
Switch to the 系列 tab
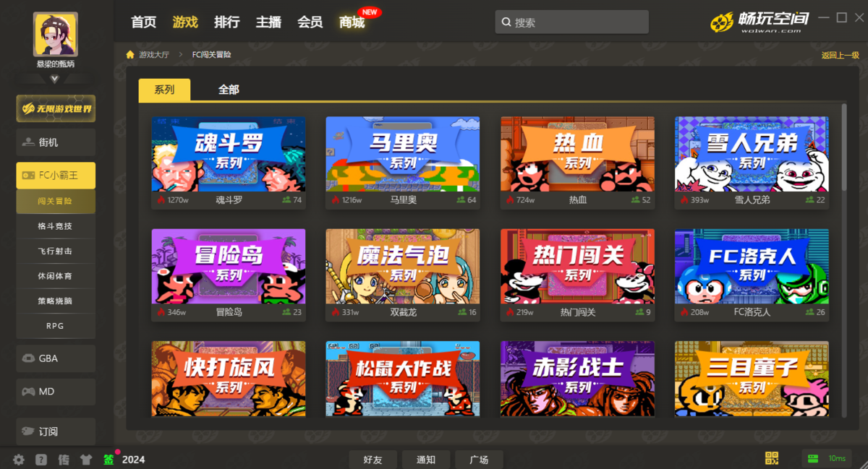coord(164,90)
